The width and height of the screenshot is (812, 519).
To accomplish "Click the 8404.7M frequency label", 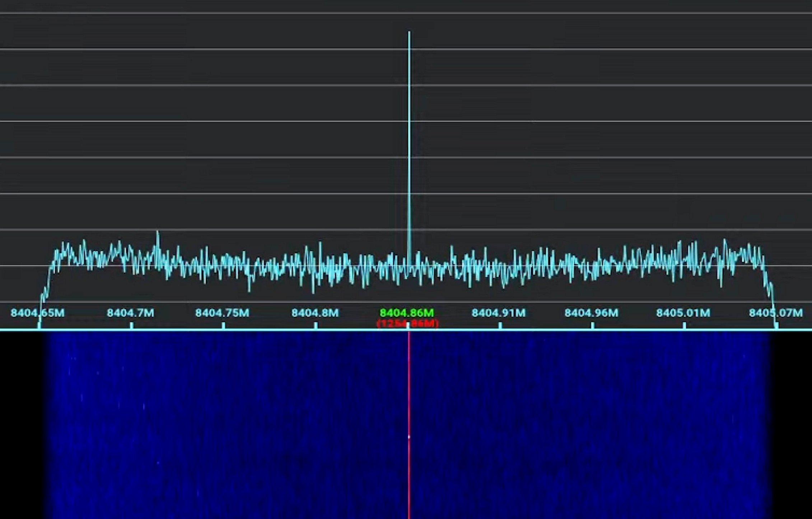I will 130,313.
